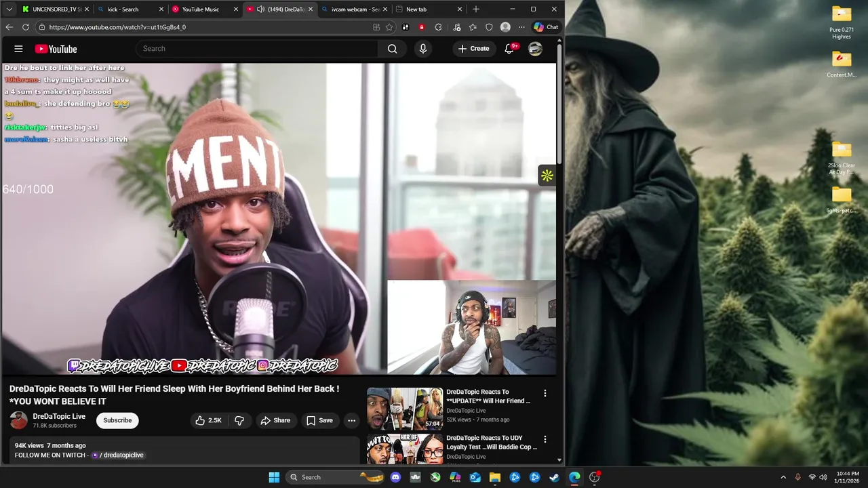Screen dimensions: 868x488
Task: Open the split screen icon in address bar
Action: pyautogui.click(x=376, y=27)
